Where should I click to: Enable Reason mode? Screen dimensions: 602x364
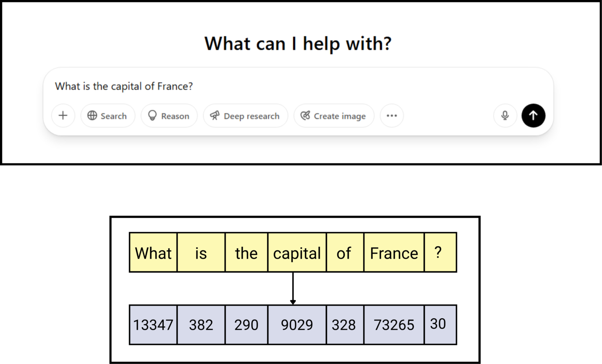169,115
